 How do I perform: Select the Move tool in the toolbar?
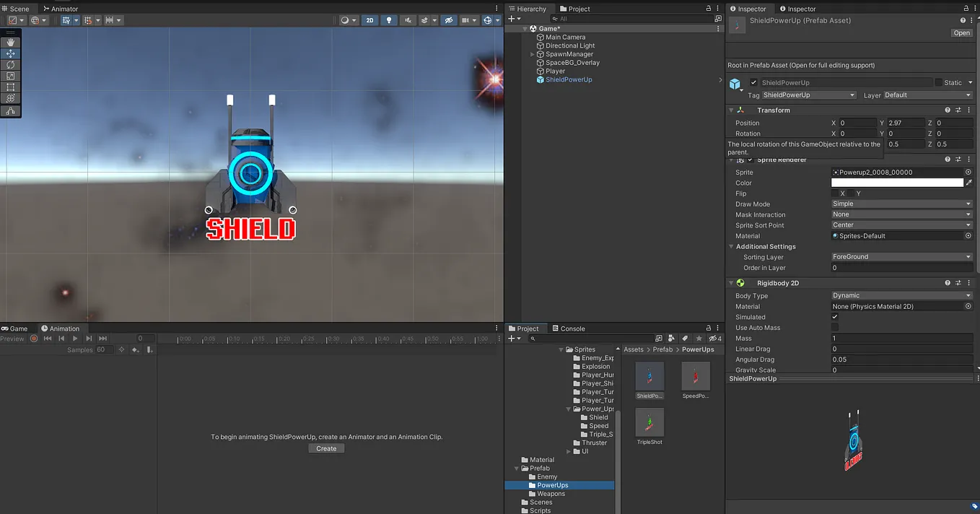coord(11,53)
